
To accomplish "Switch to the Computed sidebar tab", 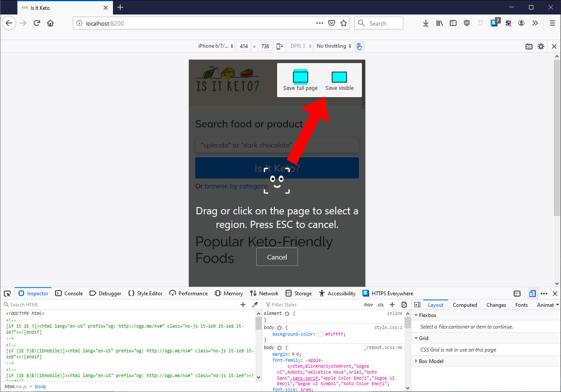I will point(465,305).
